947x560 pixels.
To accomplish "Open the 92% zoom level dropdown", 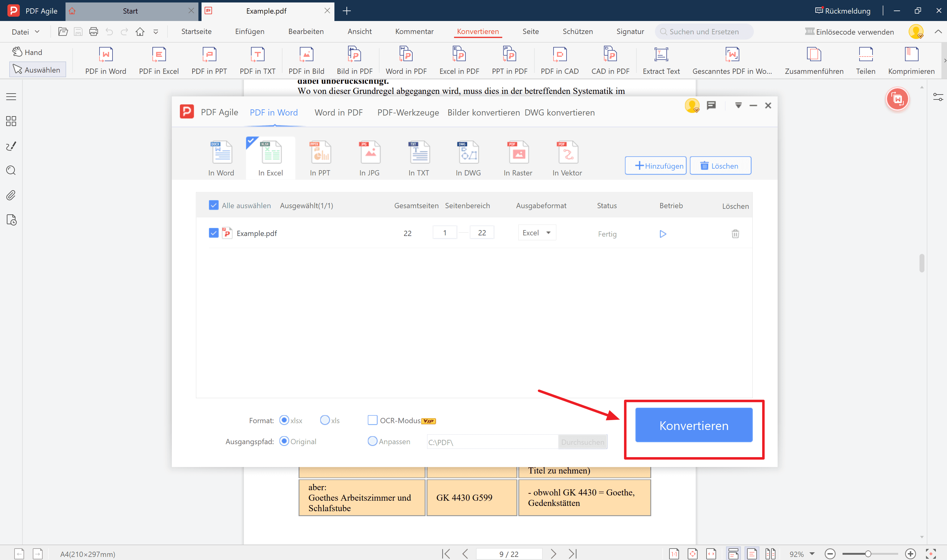I will point(812,554).
